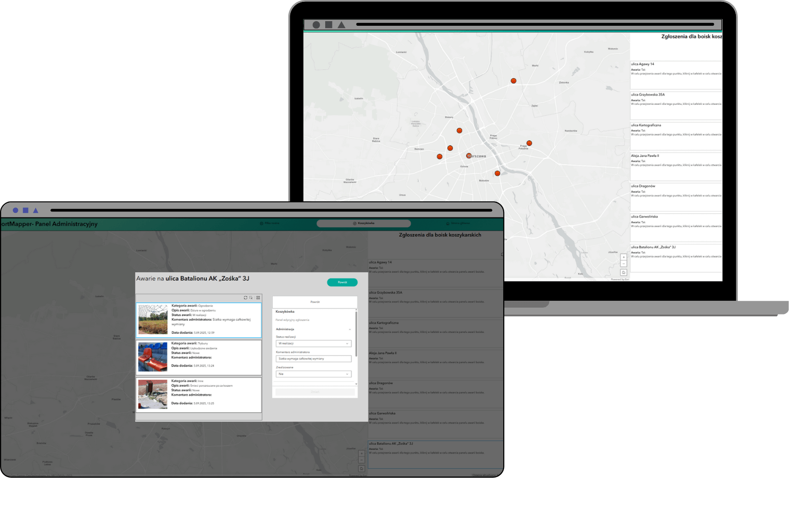
Task: Click the home extent button on laptop map
Action: coord(623,273)
